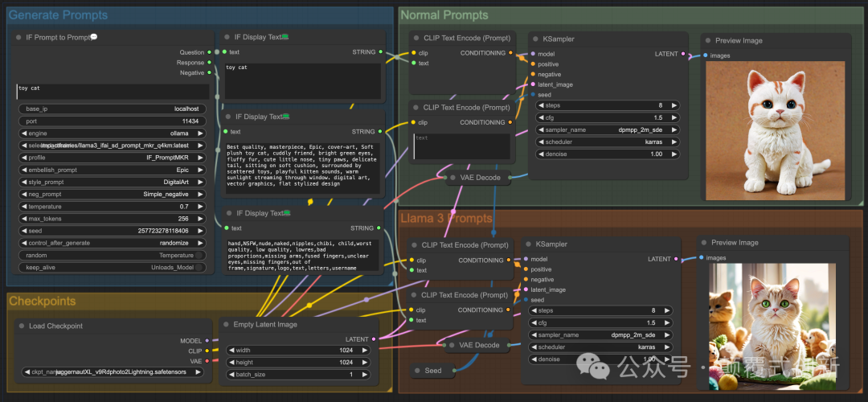Screen dimensions: 868x402
Task: Click the positive input port of Llama 3 Prompts KSampler
Action: 526,269
